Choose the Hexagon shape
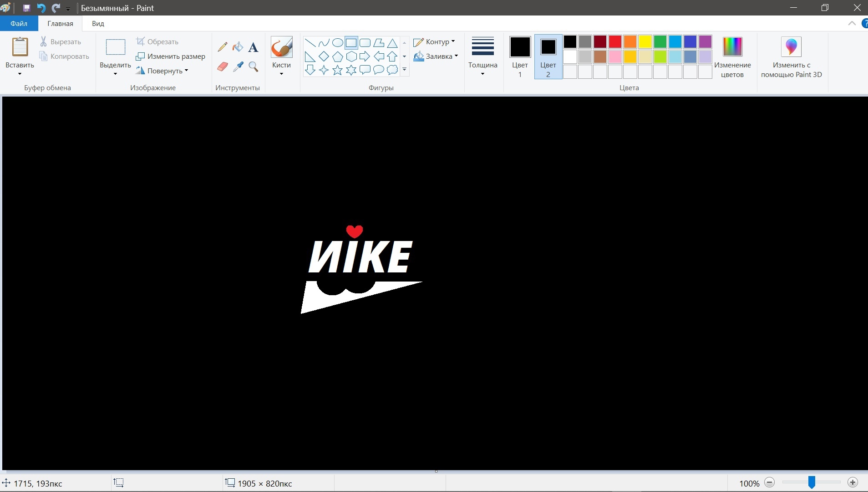Viewport: 868px width, 492px height. point(351,56)
